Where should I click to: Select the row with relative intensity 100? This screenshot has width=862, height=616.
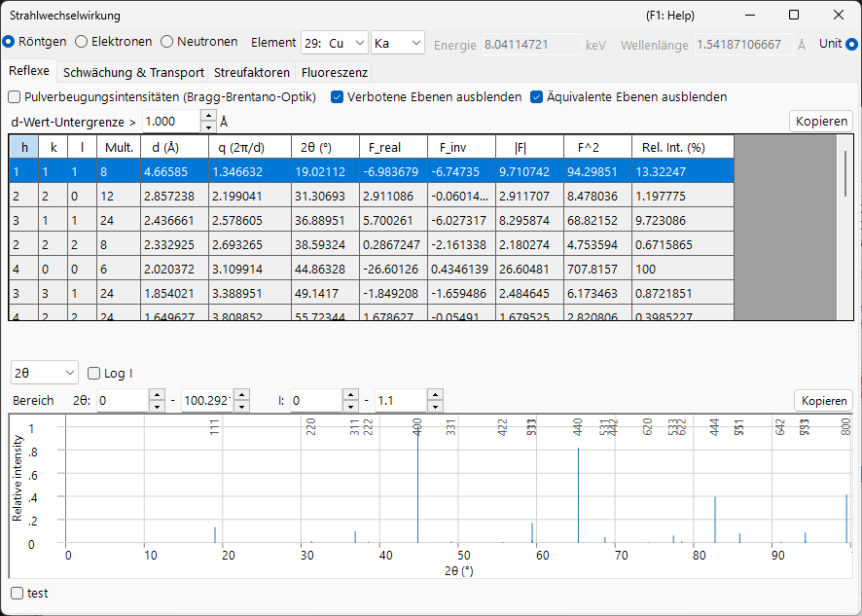pos(372,269)
